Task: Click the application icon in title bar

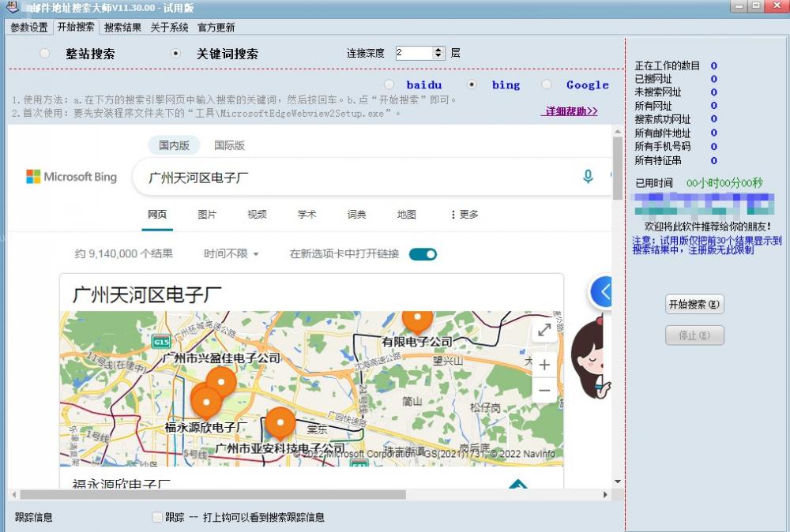Action: pos(12,7)
